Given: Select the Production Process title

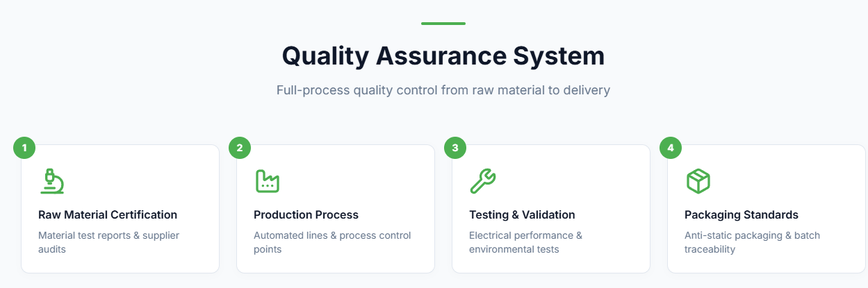Looking at the screenshot, I should 306,214.
